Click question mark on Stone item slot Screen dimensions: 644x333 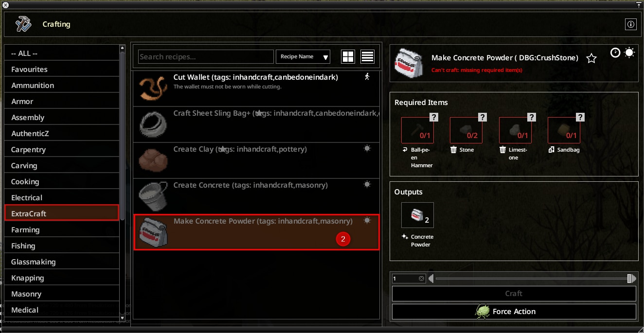click(x=483, y=117)
